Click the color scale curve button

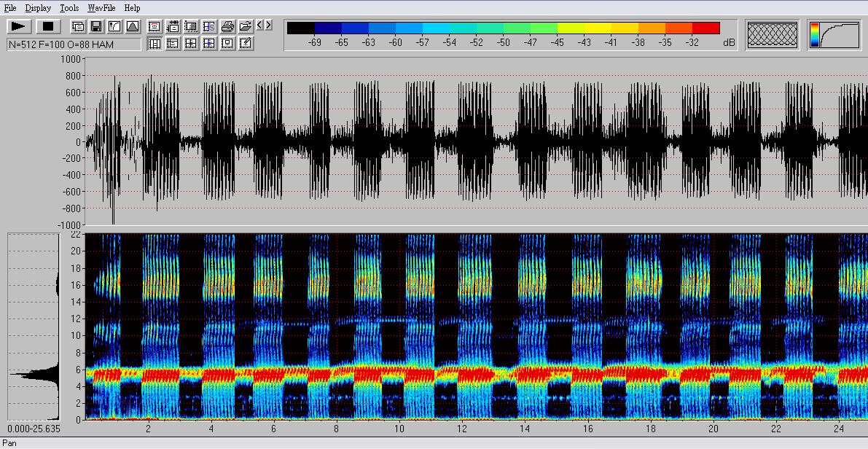pyautogui.click(x=834, y=34)
